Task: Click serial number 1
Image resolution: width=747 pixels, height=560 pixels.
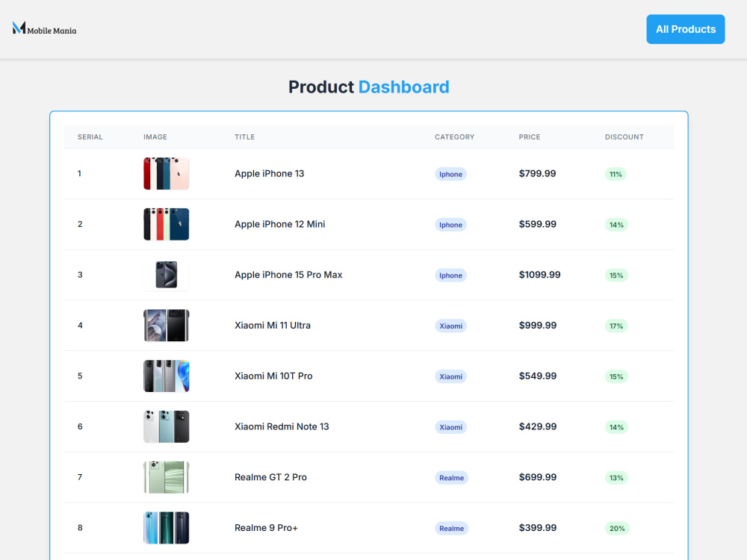Action: 80,174
